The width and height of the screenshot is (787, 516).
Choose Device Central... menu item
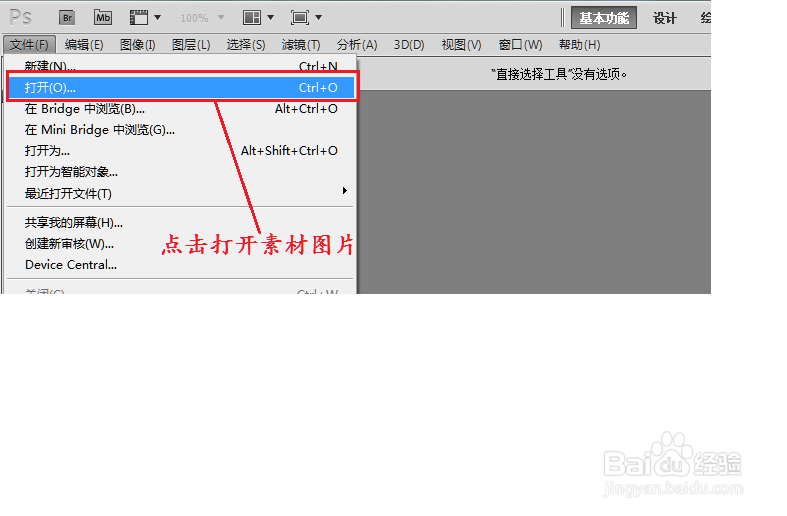tap(181, 265)
